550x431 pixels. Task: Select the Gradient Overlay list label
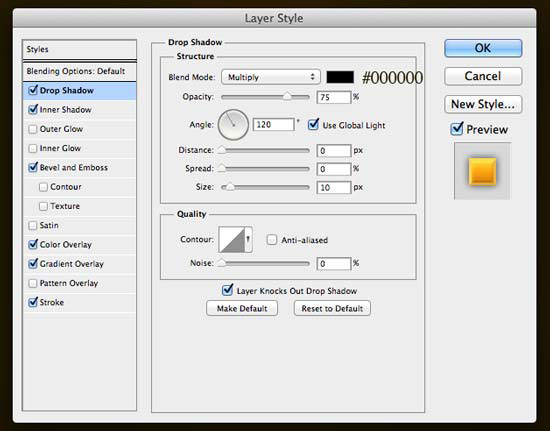point(72,264)
